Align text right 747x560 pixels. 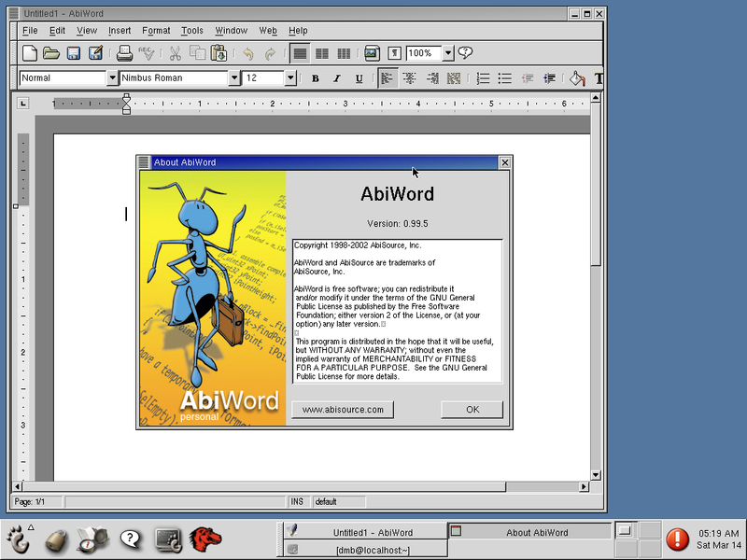tap(431, 78)
